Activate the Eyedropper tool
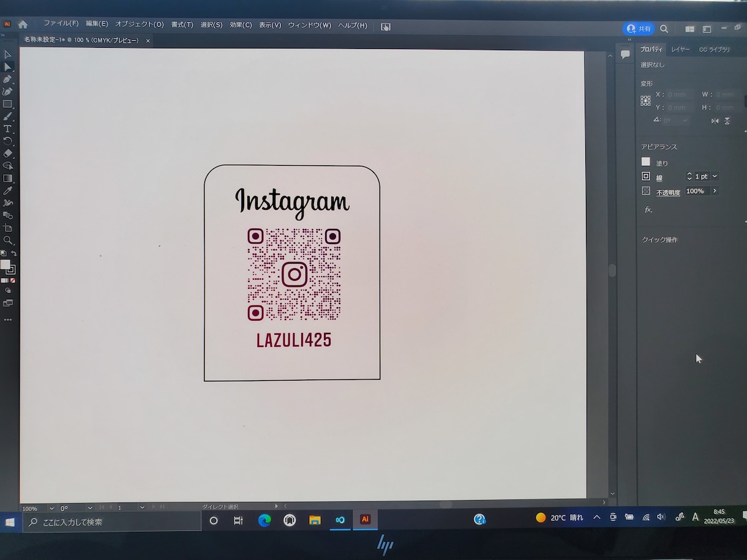747x560 pixels. click(x=7, y=190)
